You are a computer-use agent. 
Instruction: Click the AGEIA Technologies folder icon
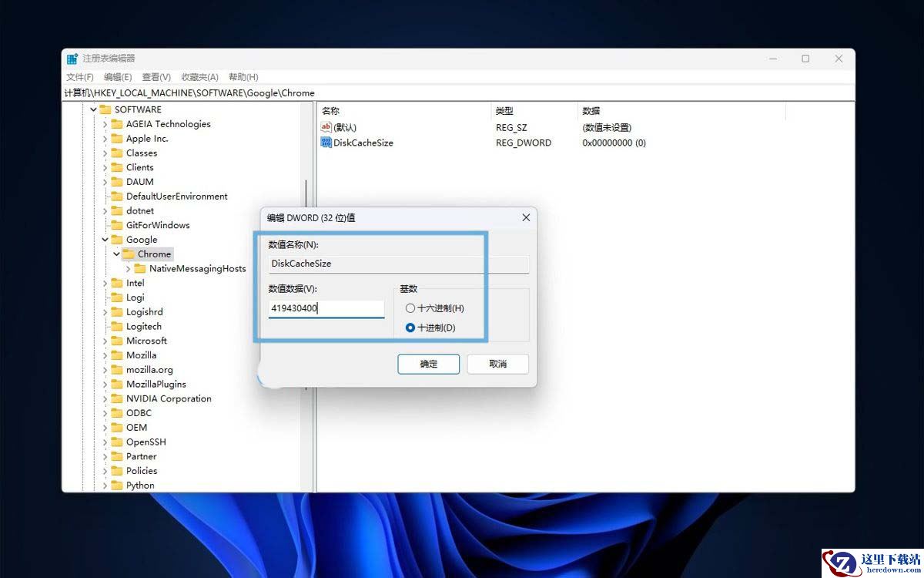pyautogui.click(x=117, y=124)
